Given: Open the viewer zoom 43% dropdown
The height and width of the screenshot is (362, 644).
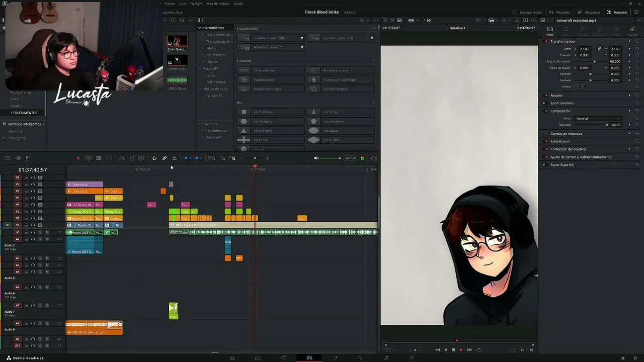Looking at the screenshot, I should [413, 21].
